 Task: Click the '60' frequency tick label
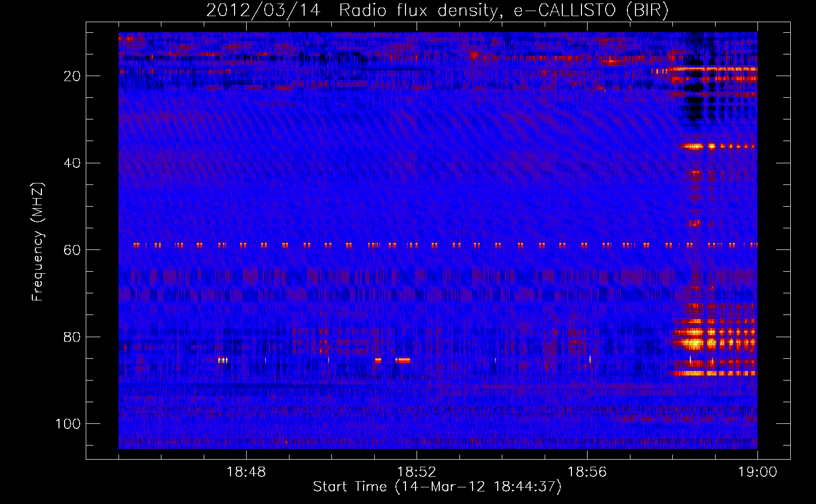click(72, 250)
